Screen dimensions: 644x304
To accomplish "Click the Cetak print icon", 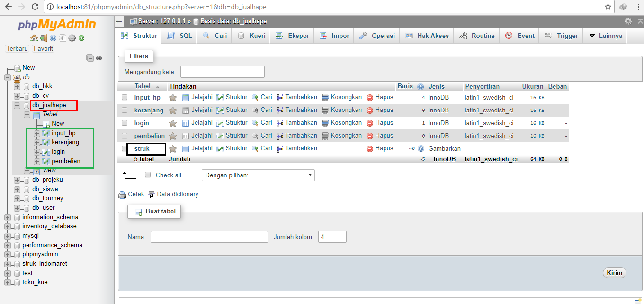I will 122,194.
